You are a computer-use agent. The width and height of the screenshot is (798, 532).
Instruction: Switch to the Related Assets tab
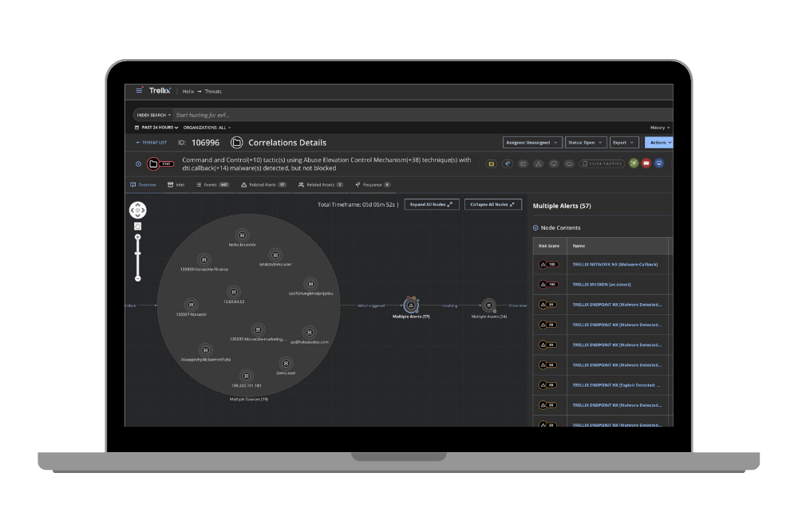(x=321, y=184)
